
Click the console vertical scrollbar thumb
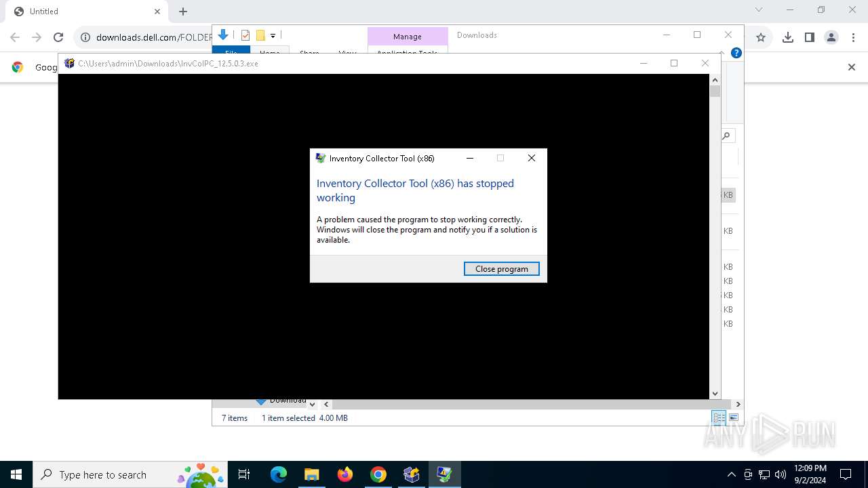715,91
